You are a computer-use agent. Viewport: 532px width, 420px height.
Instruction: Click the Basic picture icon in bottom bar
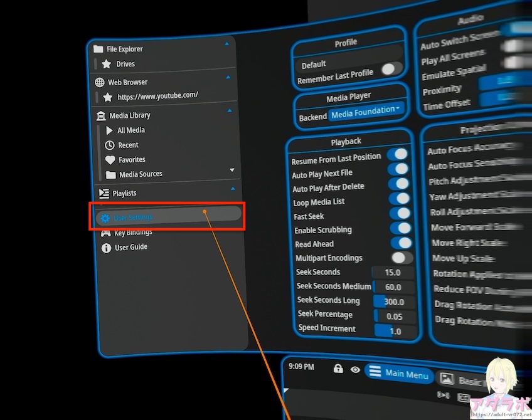446,379
